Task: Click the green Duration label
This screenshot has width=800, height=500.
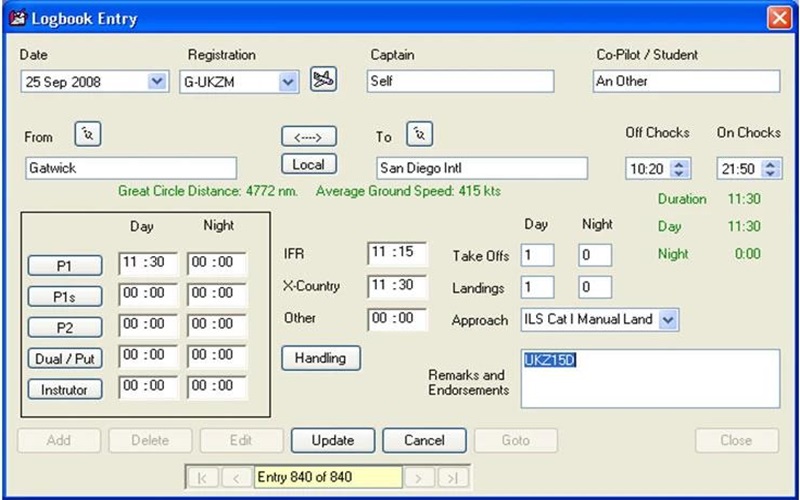Action: [682, 199]
